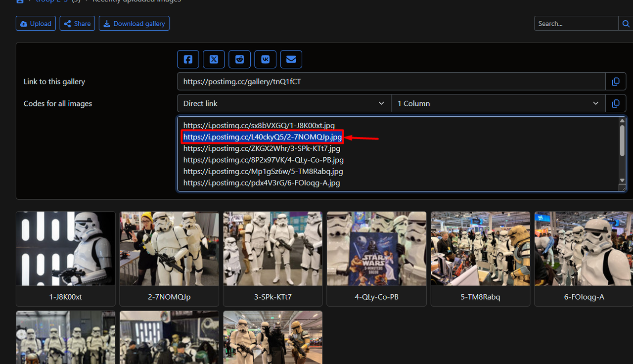Image resolution: width=633 pixels, height=364 pixels.
Task: Open thumbnail with black-robed figure between troopers
Action: 273,337
